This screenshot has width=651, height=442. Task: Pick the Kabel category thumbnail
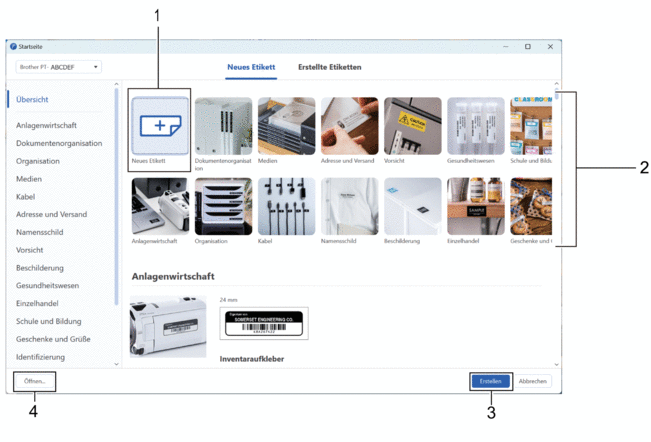pyautogui.click(x=286, y=206)
